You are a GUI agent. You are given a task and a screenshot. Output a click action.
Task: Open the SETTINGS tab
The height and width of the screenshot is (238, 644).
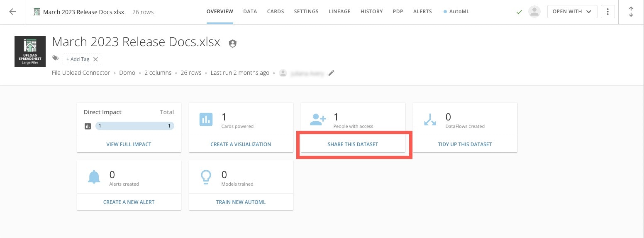(x=306, y=12)
